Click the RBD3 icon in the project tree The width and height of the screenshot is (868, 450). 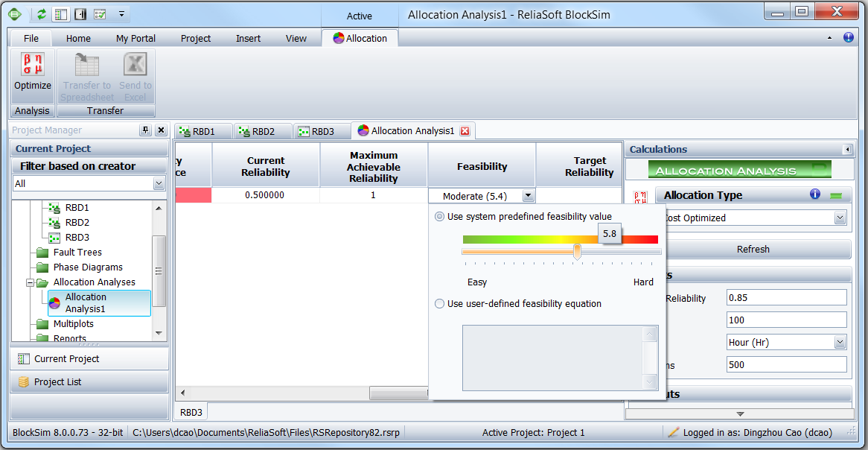[x=54, y=238]
